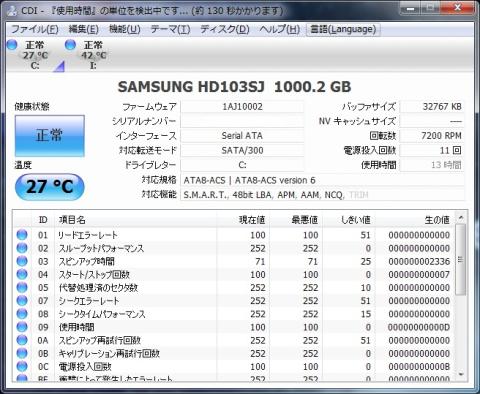This screenshot has width=480, height=394.
Task: Click status orb for ID 0B row
Action: pos(22,353)
